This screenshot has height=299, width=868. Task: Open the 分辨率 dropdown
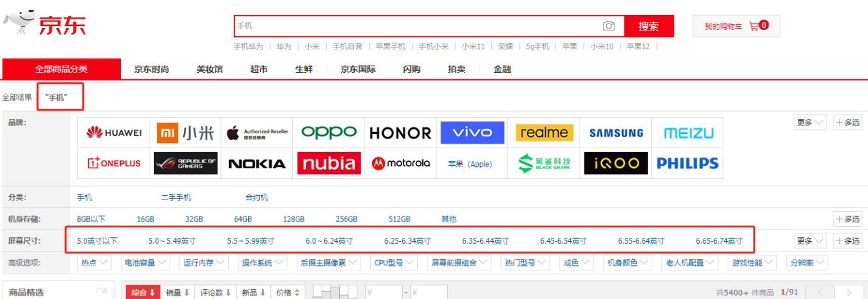[807, 263]
